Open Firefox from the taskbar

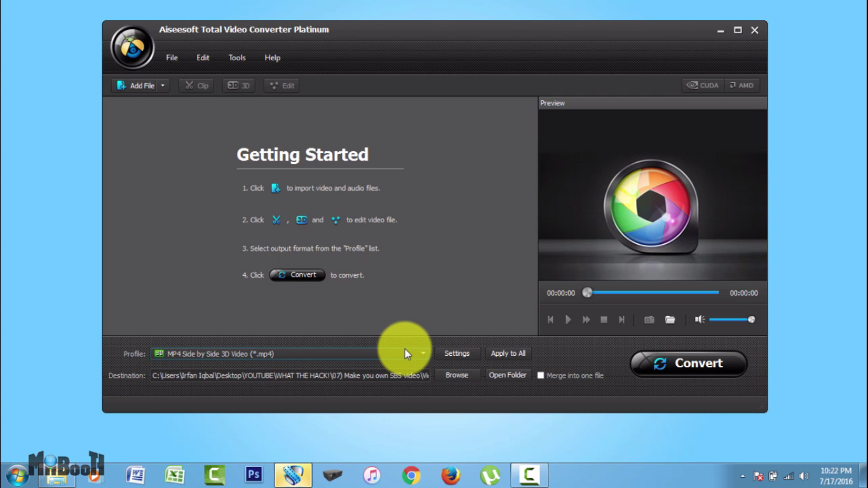pyautogui.click(x=451, y=475)
